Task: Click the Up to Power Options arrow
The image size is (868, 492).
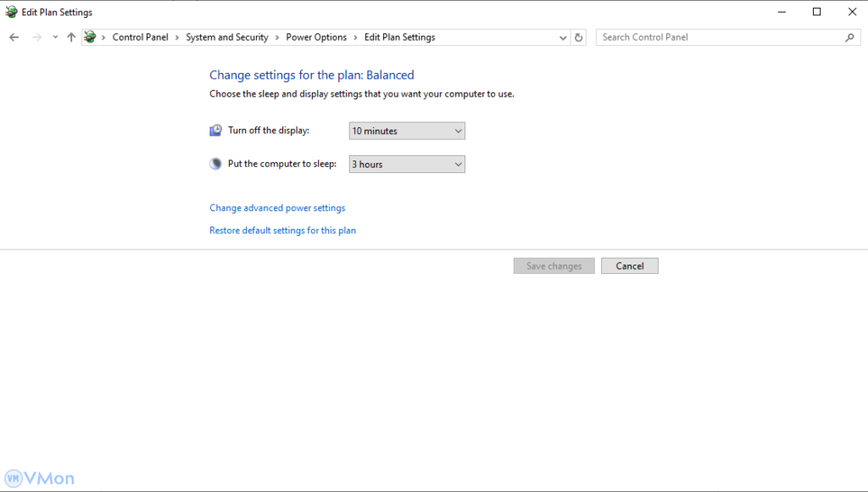Action: [x=71, y=37]
